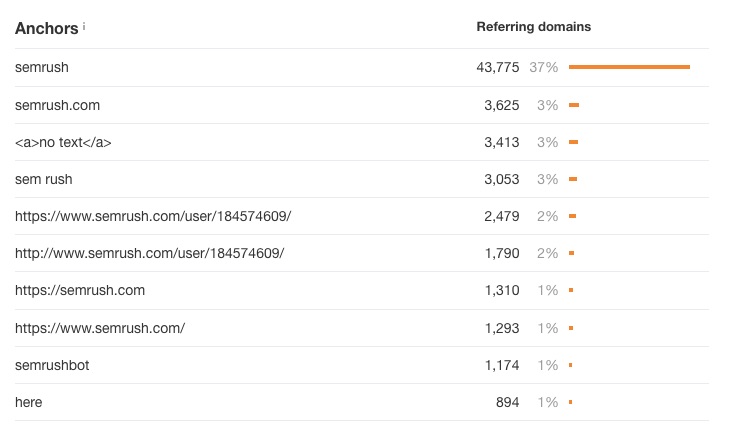
Task: Click the Referring domains column header
Action: point(534,27)
